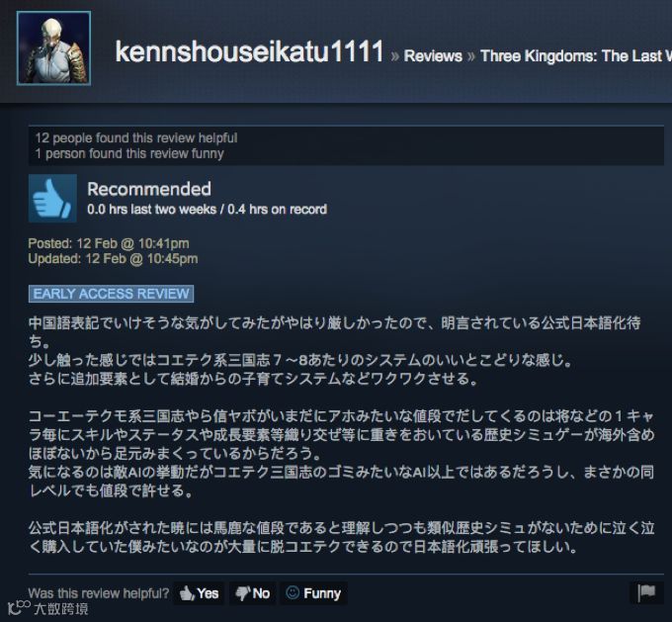Click the thumbs-up icon in the Yes button
The width and height of the screenshot is (672, 622).
(187, 593)
